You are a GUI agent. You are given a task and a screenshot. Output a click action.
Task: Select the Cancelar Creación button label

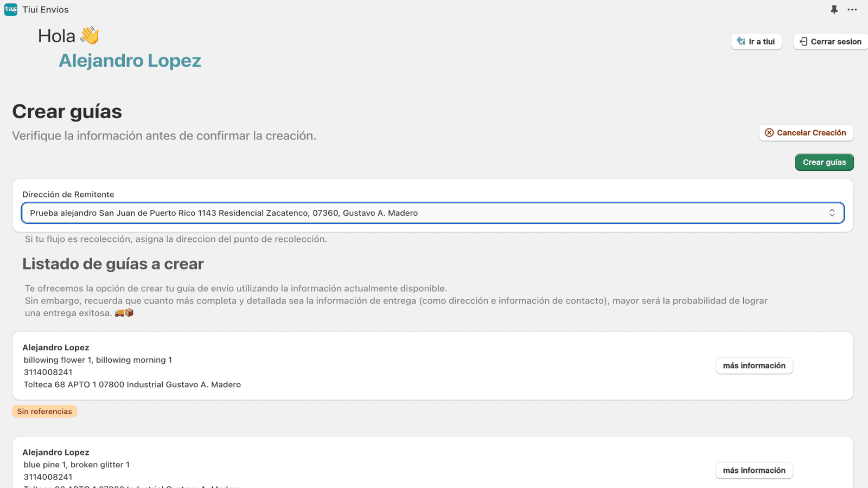pos(811,133)
